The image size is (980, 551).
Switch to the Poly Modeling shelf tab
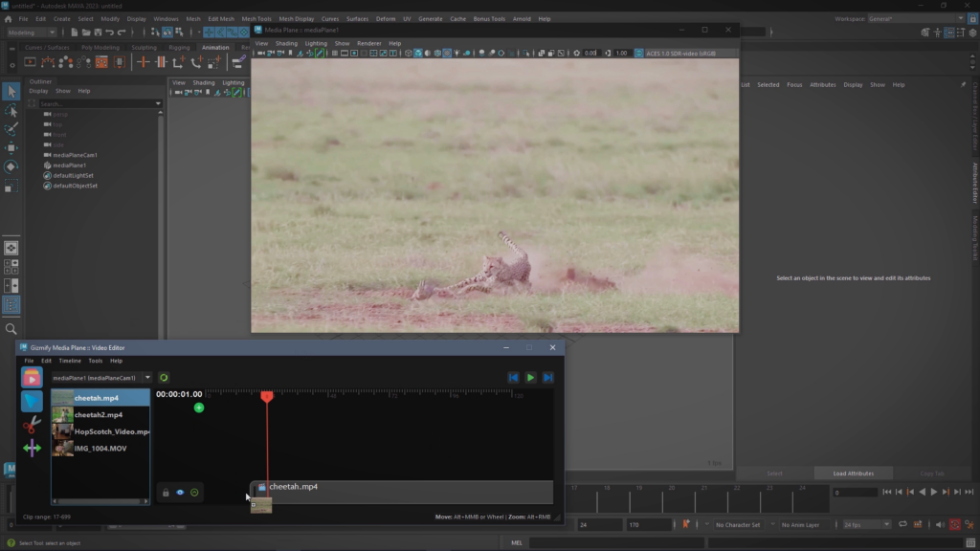click(x=100, y=48)
